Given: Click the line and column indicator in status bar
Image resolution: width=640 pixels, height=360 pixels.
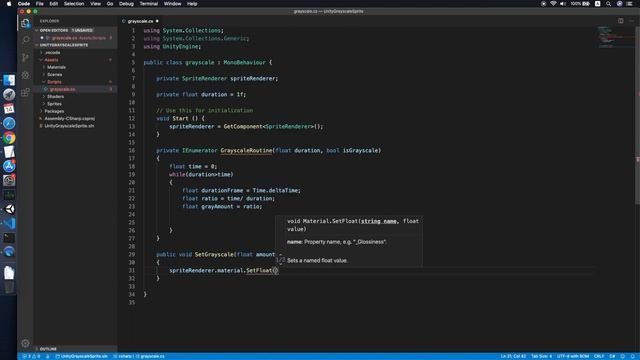Looking at the screenshot, I should (513, 356).
